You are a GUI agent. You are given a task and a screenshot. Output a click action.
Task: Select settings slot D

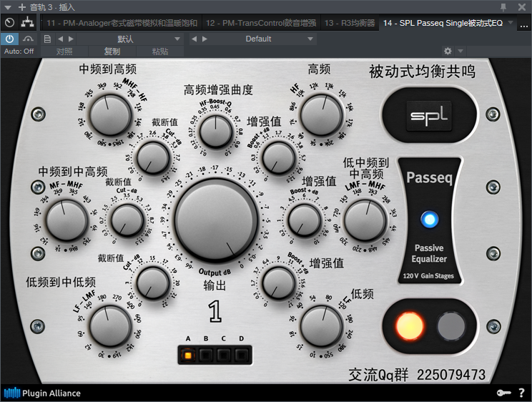241,356
